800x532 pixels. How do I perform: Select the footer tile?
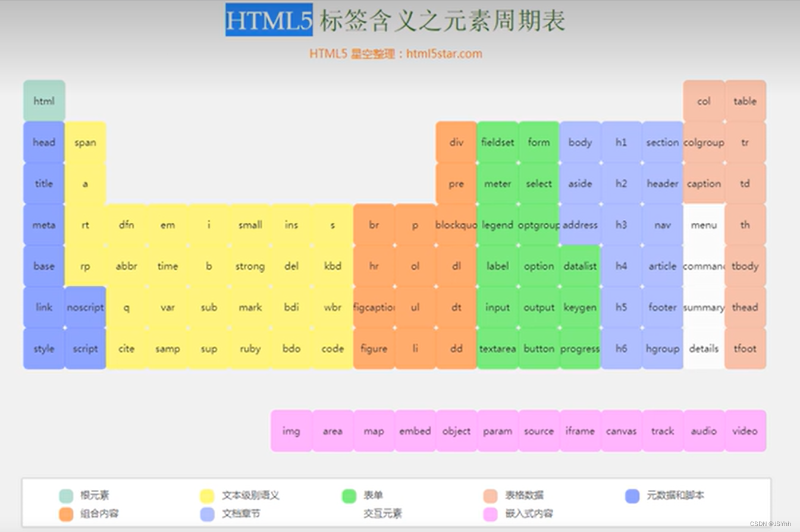[663, 307]
